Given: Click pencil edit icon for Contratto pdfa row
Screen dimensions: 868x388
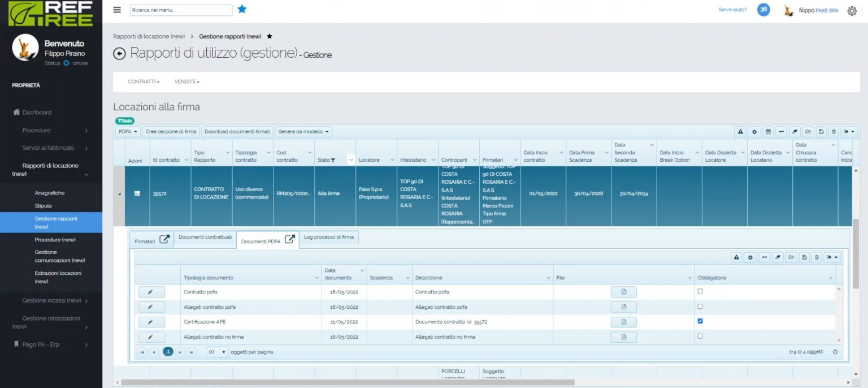Looking at the screenshot, I should coord(151,292).
